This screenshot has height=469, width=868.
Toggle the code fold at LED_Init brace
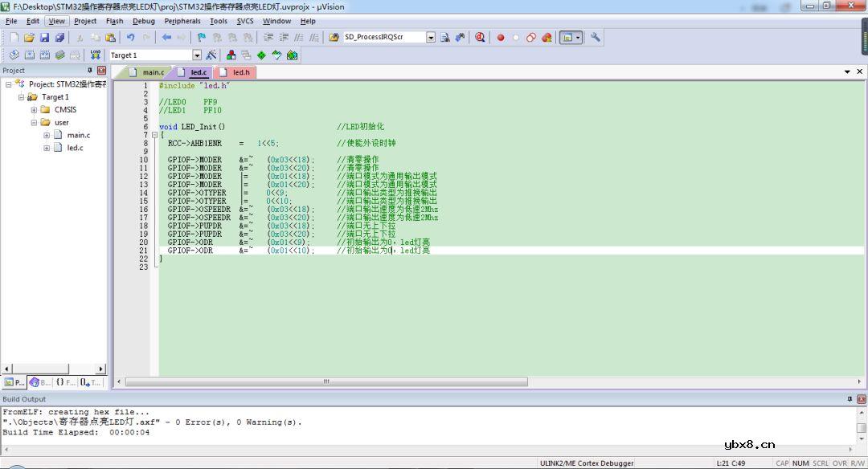click(154, 135)
